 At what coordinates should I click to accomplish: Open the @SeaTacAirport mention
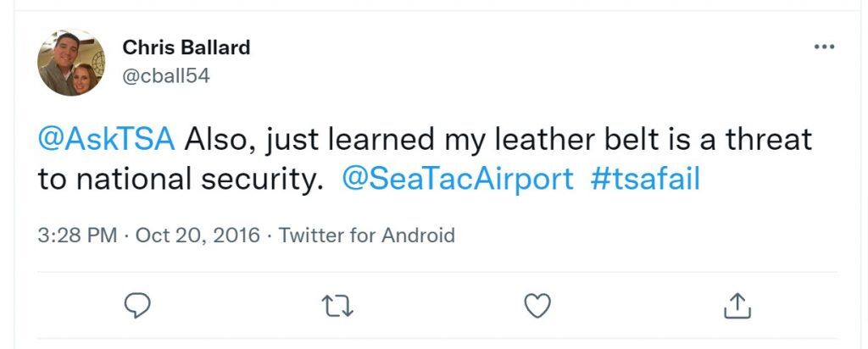pyautogui.click(x=458, y=180)
